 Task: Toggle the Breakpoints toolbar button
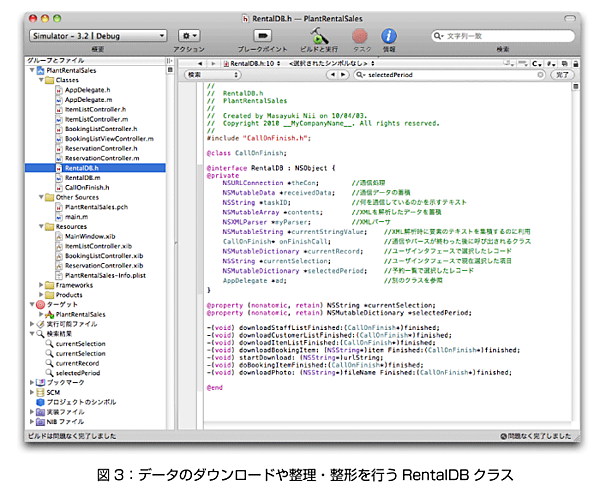point(262,36)
